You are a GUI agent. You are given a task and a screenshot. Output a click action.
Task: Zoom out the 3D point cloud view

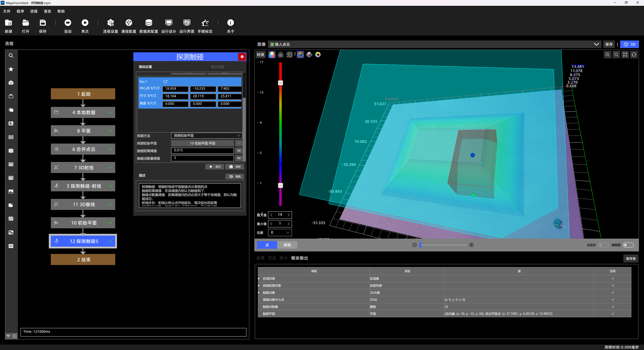tap(616, 55)
